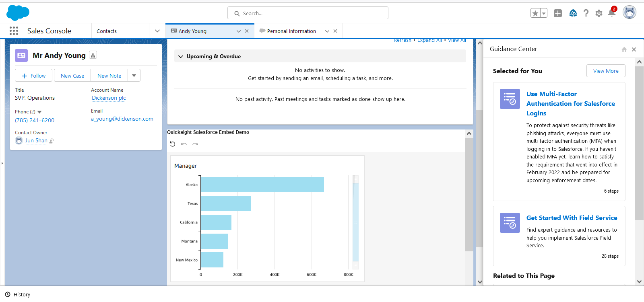Open the Contacts navigation dropdown
Viewport: 644px width, 302px height.
tap(157, 31)
